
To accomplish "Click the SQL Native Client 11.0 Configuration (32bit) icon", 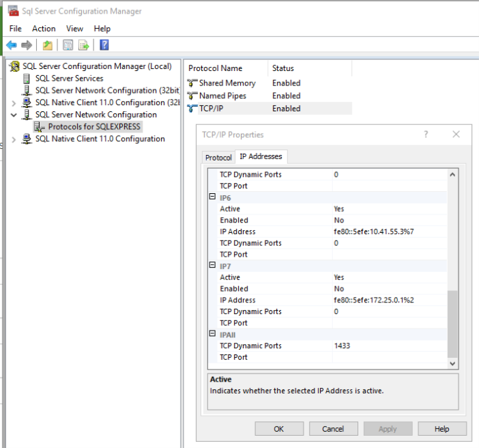I will (x=27, y=102).
